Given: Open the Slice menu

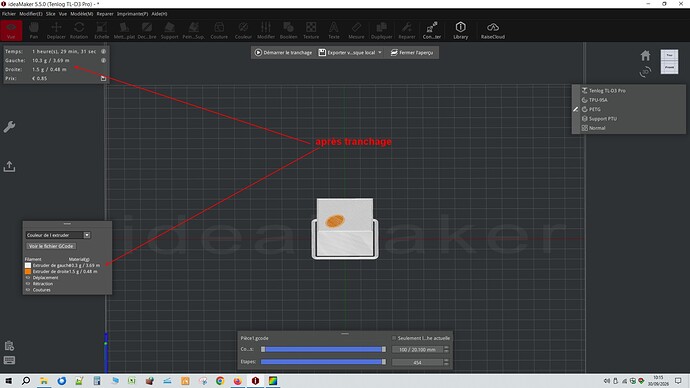Looking at the screenshot, I should tap(51, 14).
